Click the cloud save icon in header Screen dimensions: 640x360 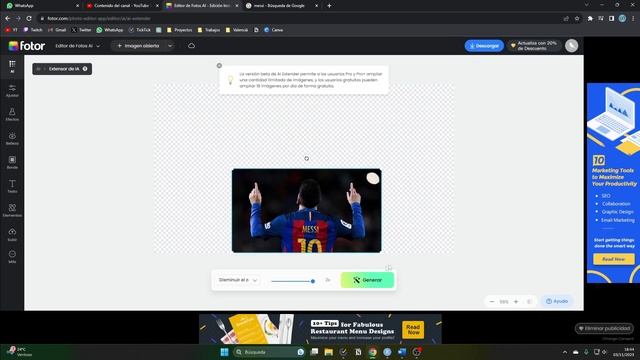[x=191, y=46]
